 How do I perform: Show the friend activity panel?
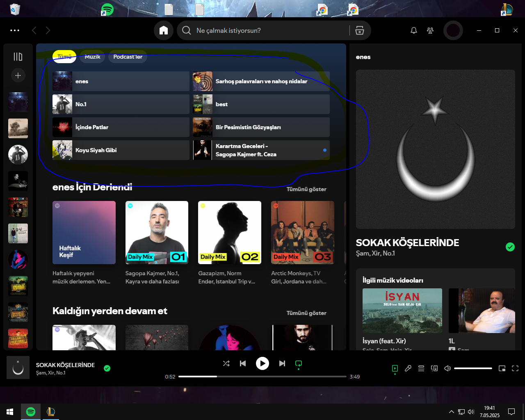pyautogui.click(x=430, y=30)
